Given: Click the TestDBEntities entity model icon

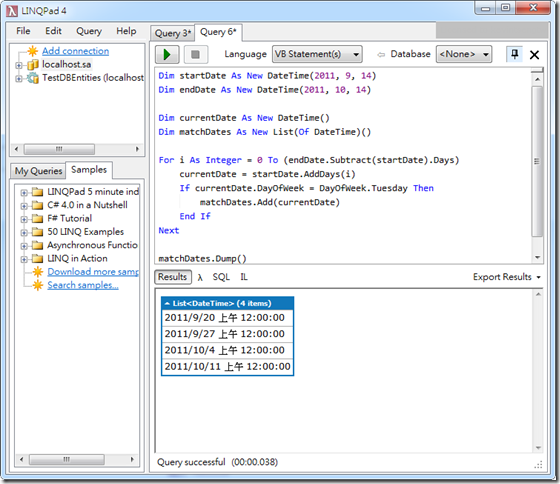Looking at the screenshot, I should pos(33,78).
